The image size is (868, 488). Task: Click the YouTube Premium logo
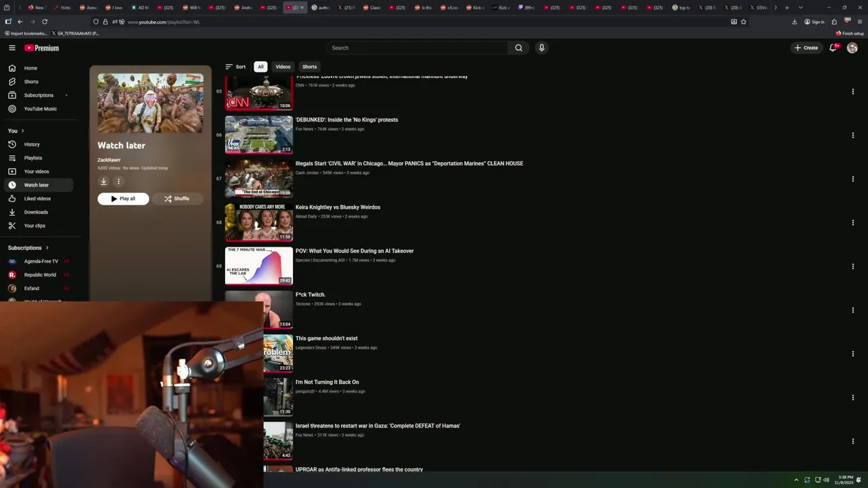[42, 48]
